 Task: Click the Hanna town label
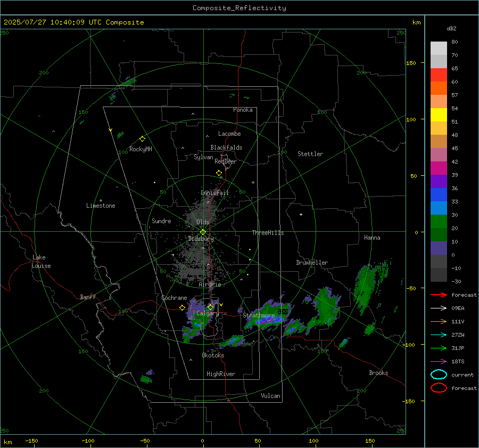[x=372, y=238]
